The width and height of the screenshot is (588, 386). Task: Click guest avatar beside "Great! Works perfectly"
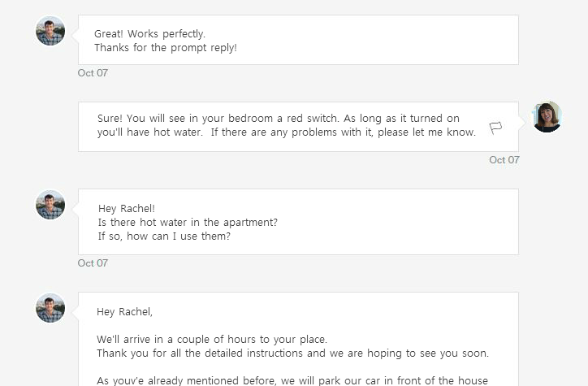point(50,31)
